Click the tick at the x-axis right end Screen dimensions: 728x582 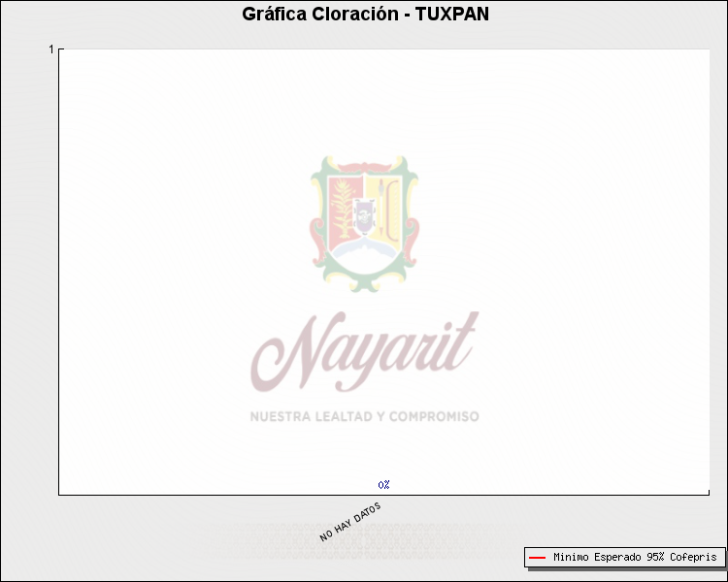pyautogui.click(x=709, y=492)
